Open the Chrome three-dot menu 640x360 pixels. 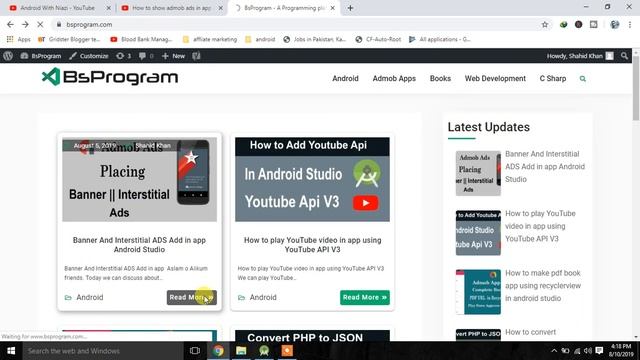[x=630, y=24]
